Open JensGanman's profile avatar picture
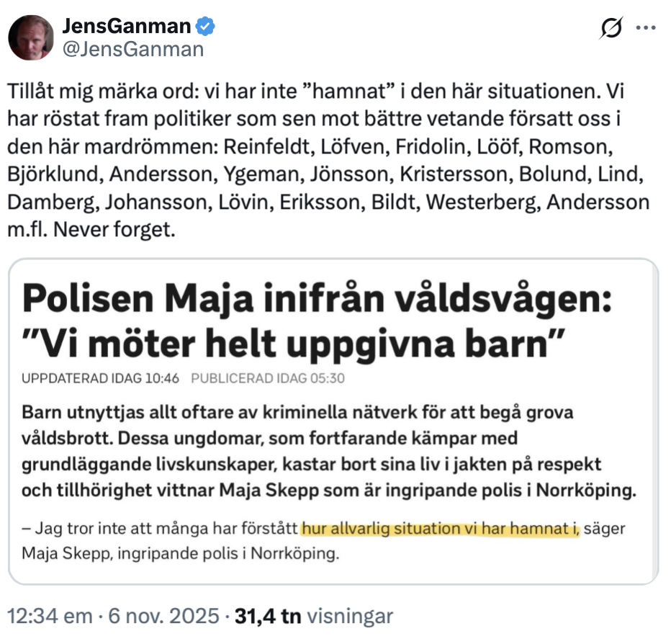 [31, 37]
